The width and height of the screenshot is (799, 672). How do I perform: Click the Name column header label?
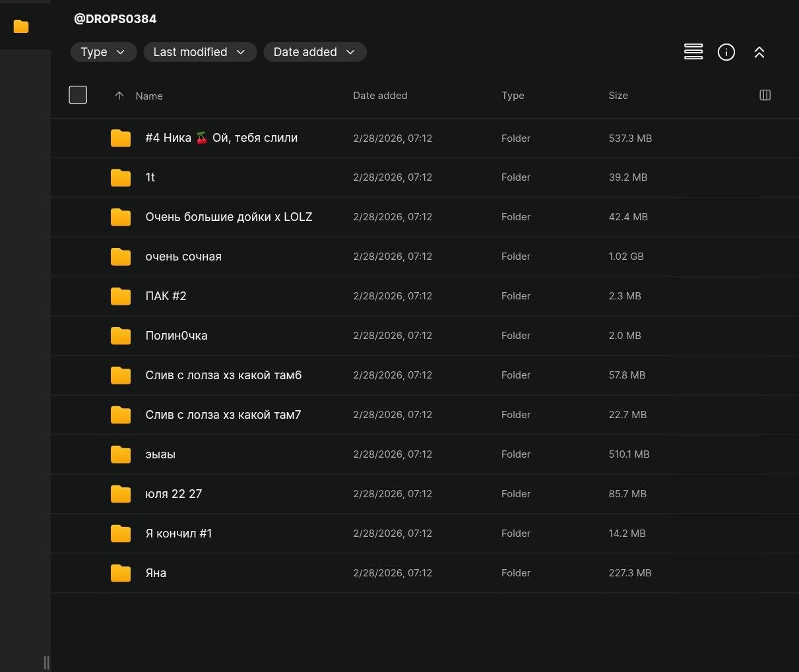(149, 96)
